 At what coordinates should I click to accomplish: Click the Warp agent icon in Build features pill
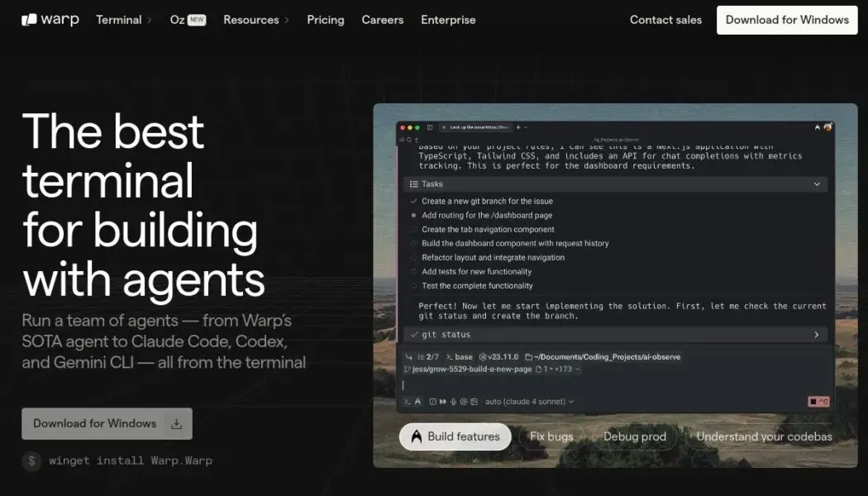417,436
